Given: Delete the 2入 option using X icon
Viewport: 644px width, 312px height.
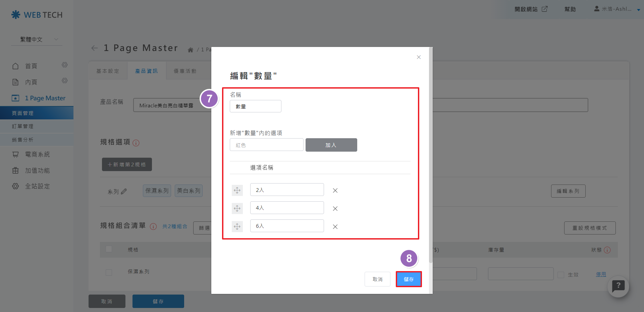Looking at the screenshot, I should 335,191.
